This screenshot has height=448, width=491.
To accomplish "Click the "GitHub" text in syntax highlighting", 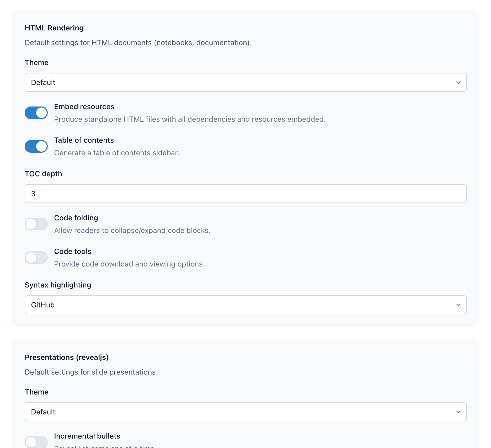I will pyautogui.click(x=42, y=305).
